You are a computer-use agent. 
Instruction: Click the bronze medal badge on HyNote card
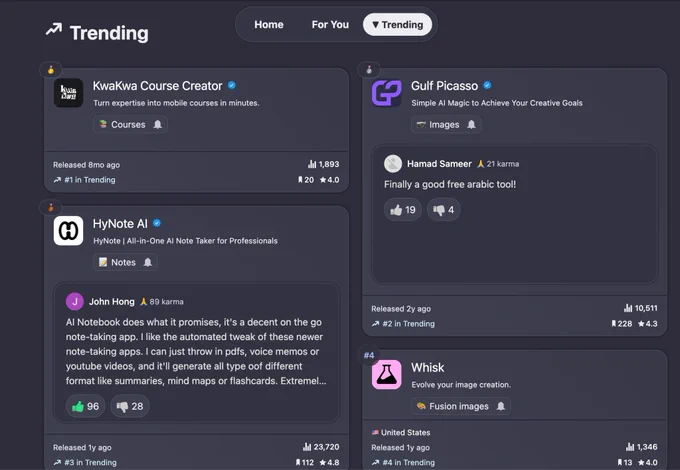51,208
